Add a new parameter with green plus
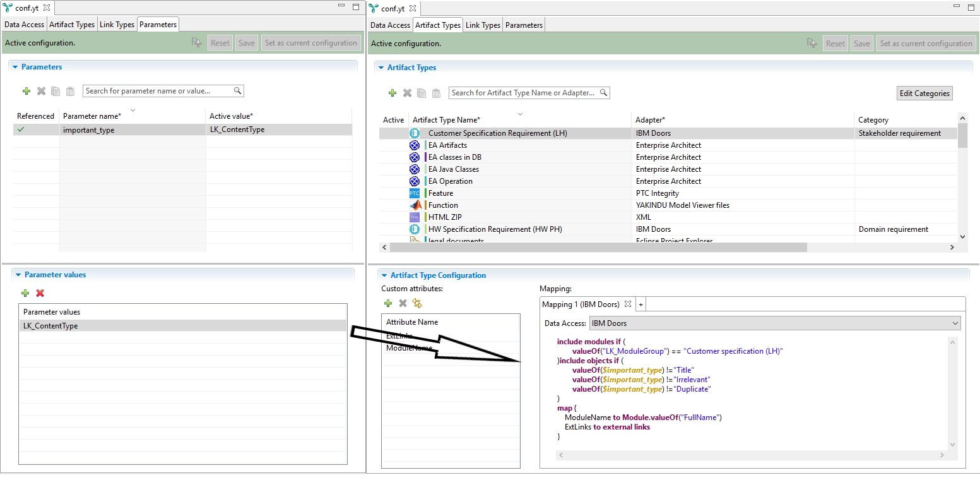The width and height of the screenshot is (980, 487). [x=26, y=91]
